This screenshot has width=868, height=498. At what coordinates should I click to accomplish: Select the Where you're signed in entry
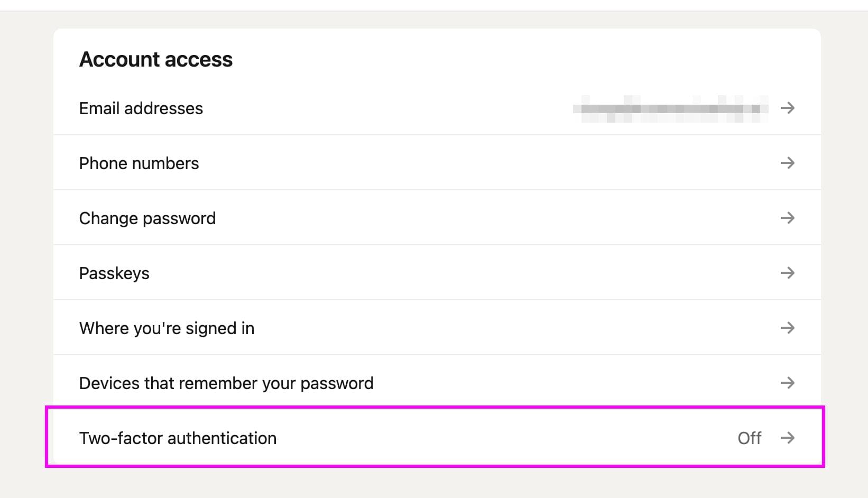pos(167,328)
